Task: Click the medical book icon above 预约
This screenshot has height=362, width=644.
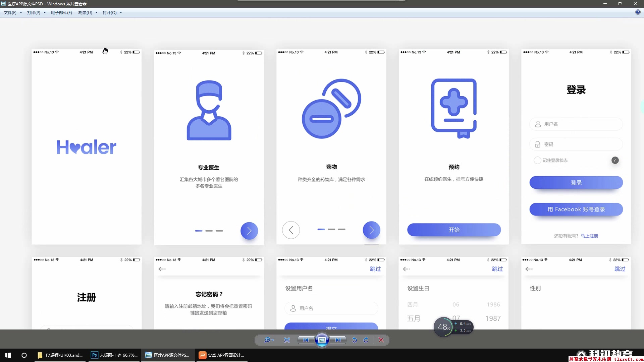Action: click(454, 108)
